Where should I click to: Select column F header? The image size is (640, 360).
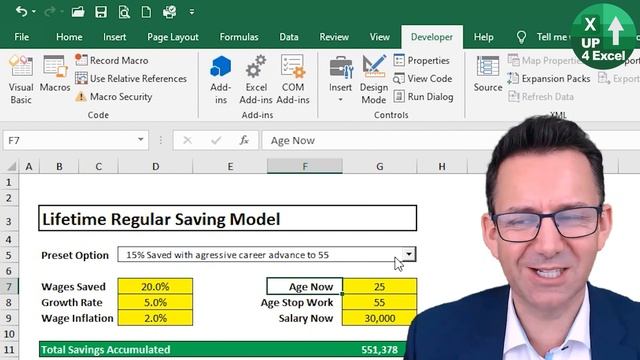point(304,167)
